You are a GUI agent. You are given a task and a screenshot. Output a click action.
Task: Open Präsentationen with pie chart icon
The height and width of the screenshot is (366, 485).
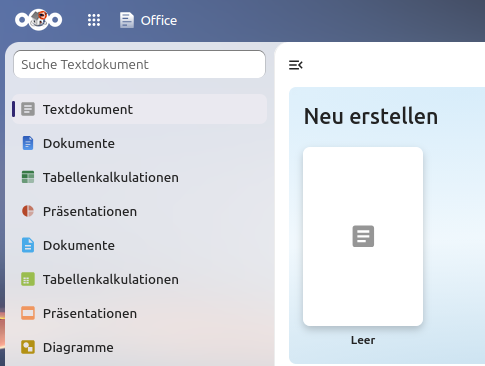coord(139,211)
